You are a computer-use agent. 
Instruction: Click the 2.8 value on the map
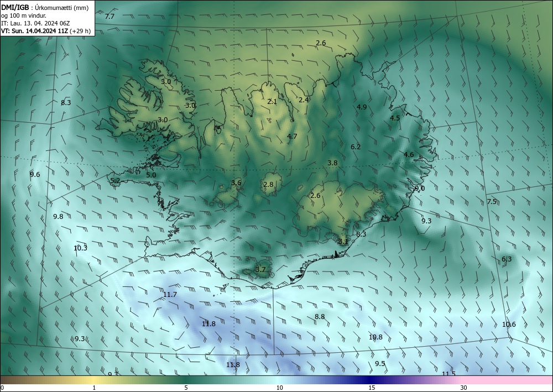pyautogui.click(x=268, y=184)
